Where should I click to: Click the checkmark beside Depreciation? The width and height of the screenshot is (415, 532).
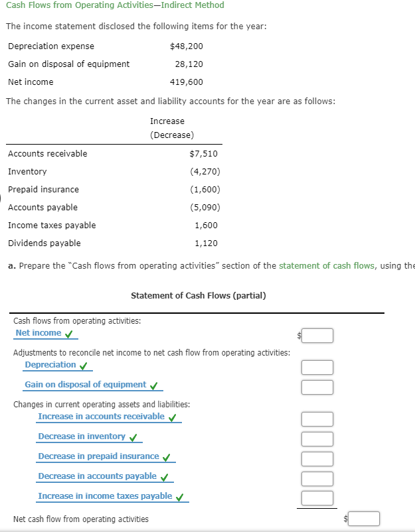click(x=83, y=364)
